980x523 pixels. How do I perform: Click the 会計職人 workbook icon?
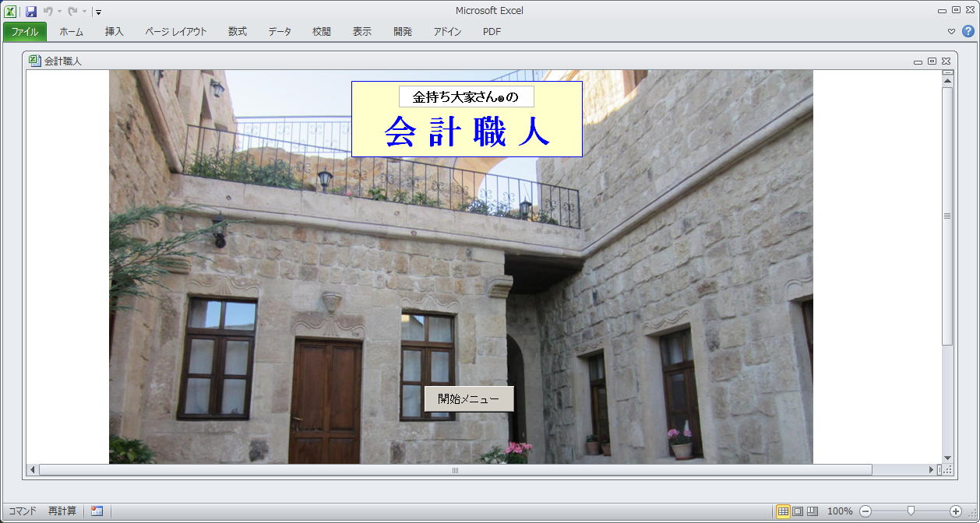tap(34, 61)
